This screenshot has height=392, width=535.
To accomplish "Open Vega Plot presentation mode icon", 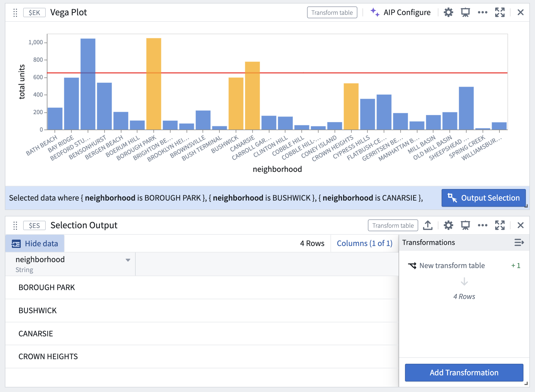I will tap(465, 12).
